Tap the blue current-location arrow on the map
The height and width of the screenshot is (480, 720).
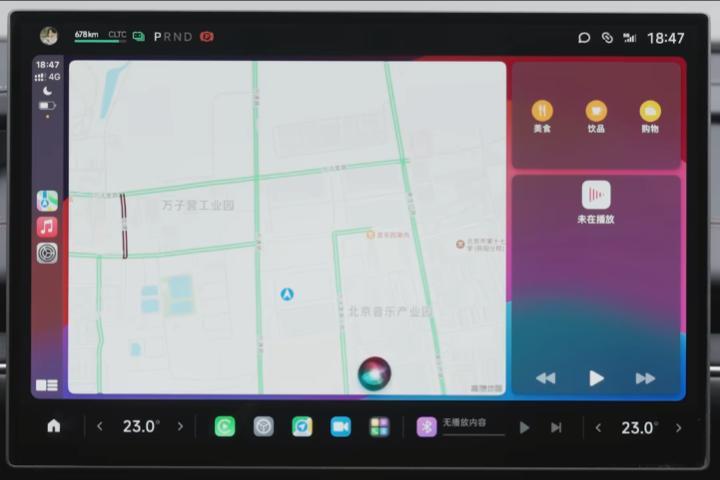(x=287, y=294)
